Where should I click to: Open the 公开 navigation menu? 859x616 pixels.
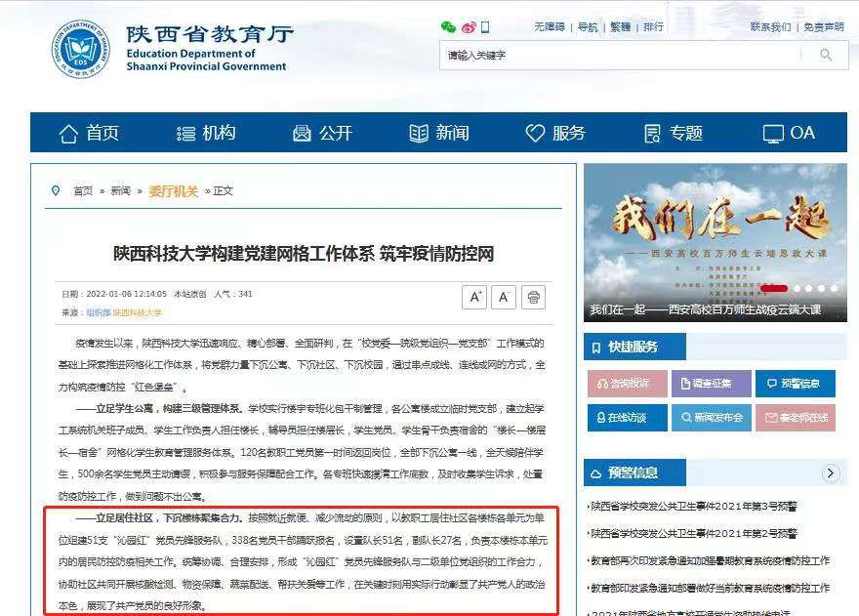pos(322,133)
